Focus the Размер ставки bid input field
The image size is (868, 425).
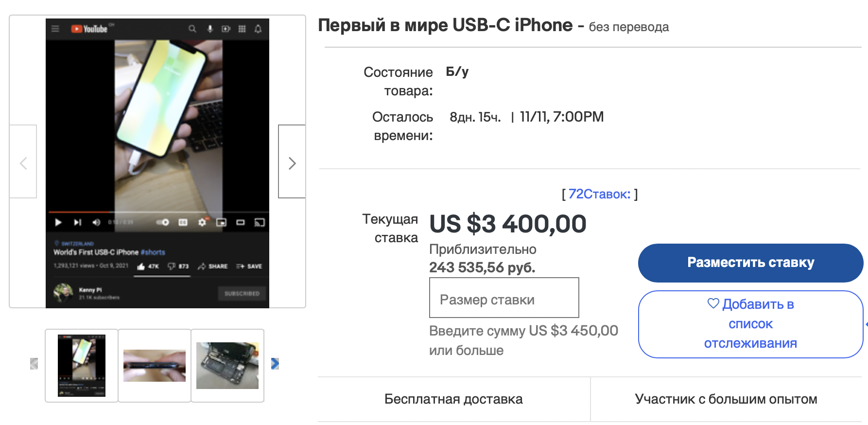click(x=504, y=298)
